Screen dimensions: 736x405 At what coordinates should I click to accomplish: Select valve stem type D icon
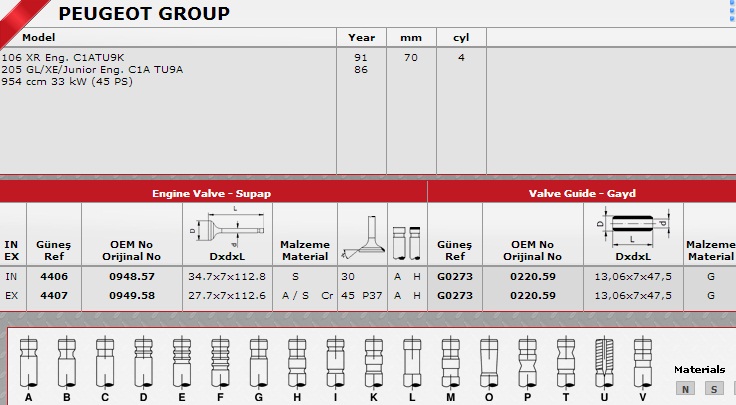tap(143, 362)
